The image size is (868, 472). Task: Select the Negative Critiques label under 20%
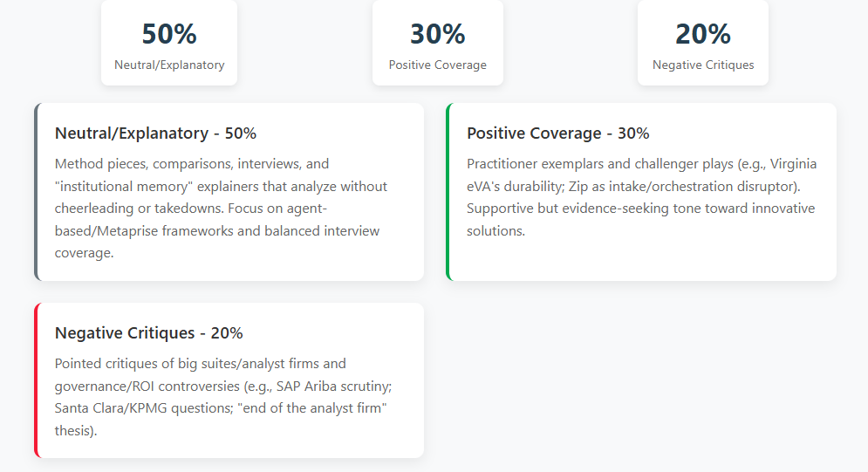pyautogui.click(x=703, y=65)
